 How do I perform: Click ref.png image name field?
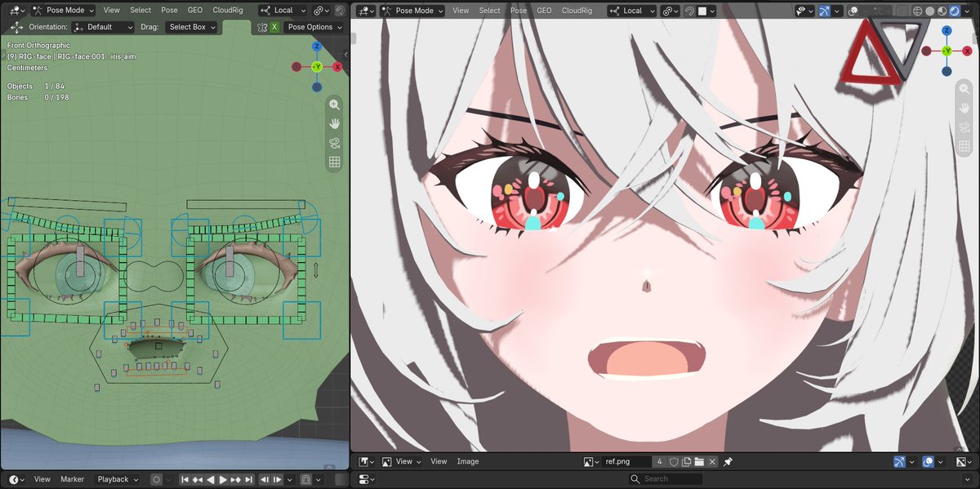[x=627, y=461]
